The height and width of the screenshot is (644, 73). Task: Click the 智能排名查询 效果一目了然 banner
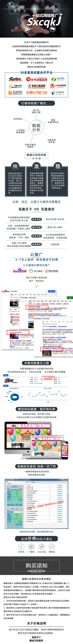(36, 466)
